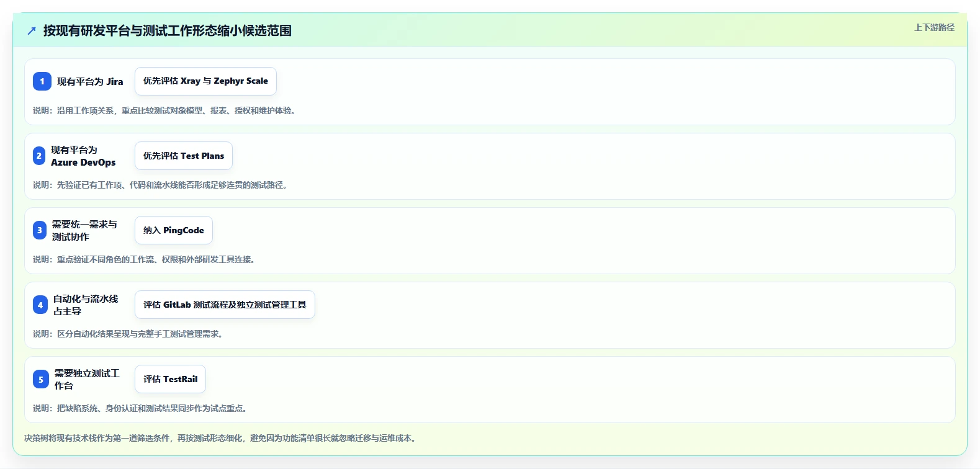
Task: Click the footer text starting 决策树将现有技术栈
Action: point(222,438)
